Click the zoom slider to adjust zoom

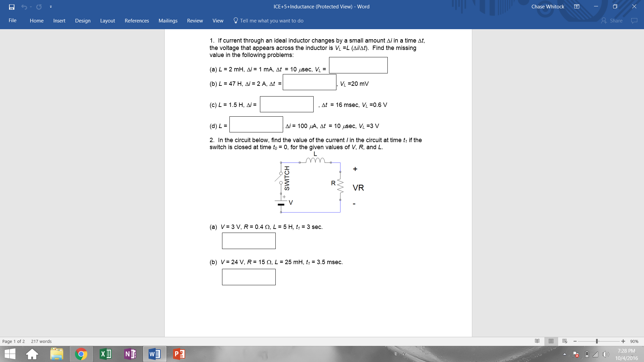(597, 341)
